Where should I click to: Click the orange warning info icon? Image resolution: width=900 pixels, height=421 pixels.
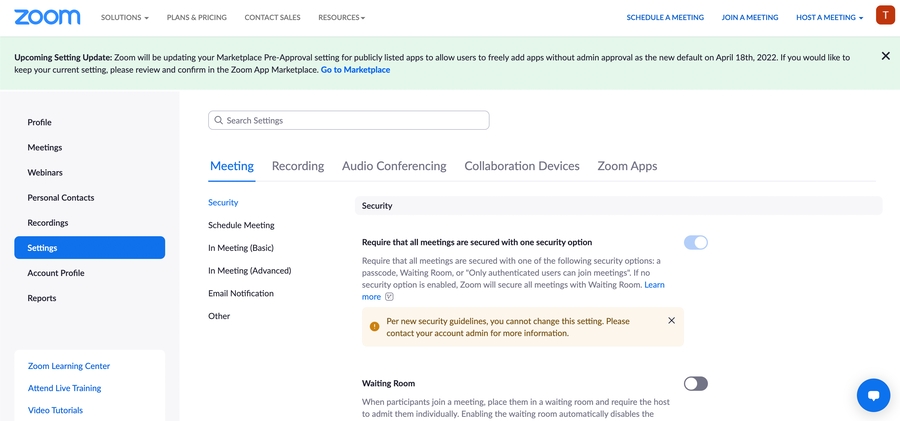(374, 327)
